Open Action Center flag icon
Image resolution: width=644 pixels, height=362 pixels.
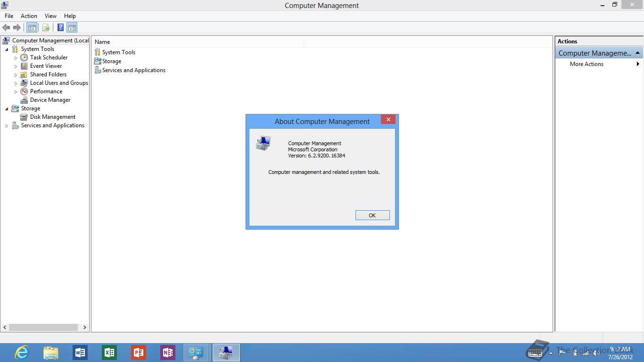tap(562, 353)
